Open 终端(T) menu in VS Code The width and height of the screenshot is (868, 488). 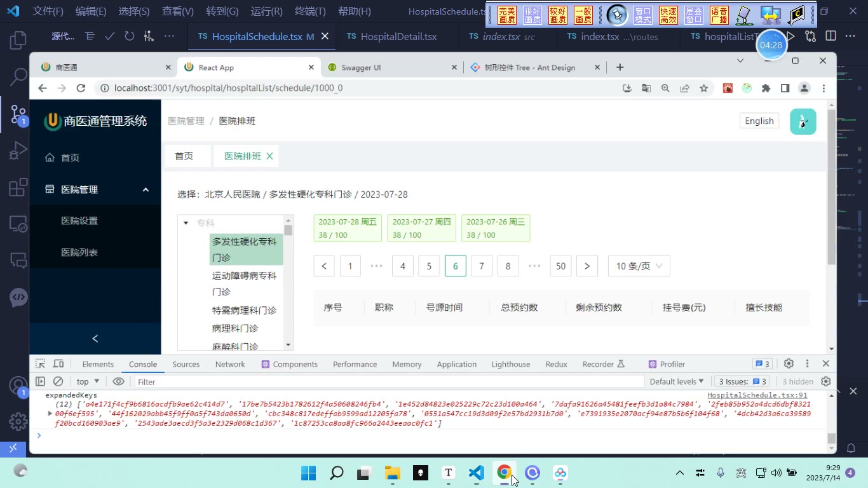coord(310,11)
